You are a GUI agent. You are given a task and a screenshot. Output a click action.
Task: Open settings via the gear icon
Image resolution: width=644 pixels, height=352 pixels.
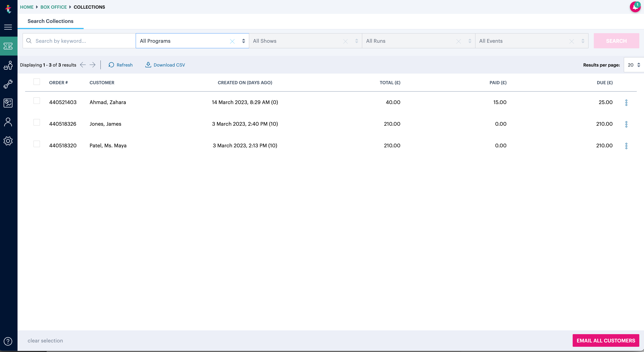(8, 141)
